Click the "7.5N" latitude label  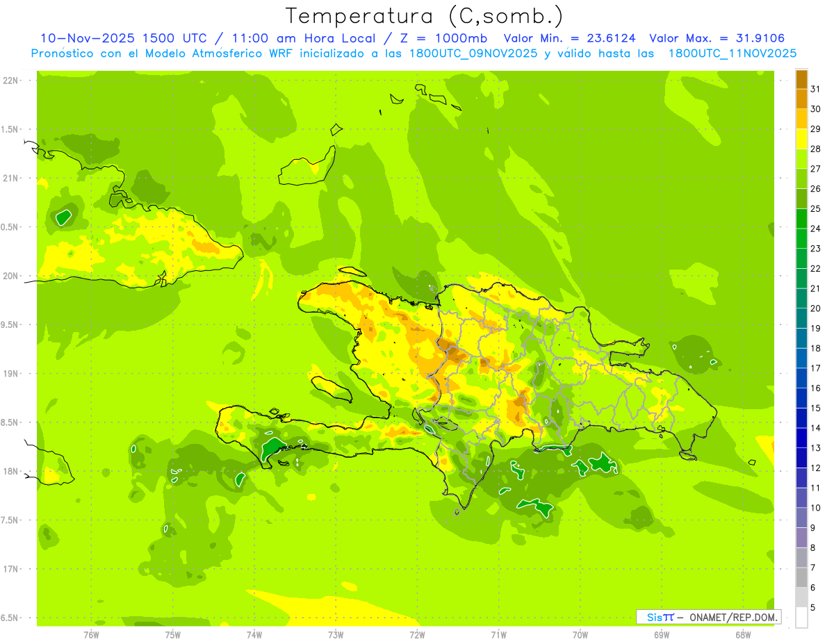10,520
